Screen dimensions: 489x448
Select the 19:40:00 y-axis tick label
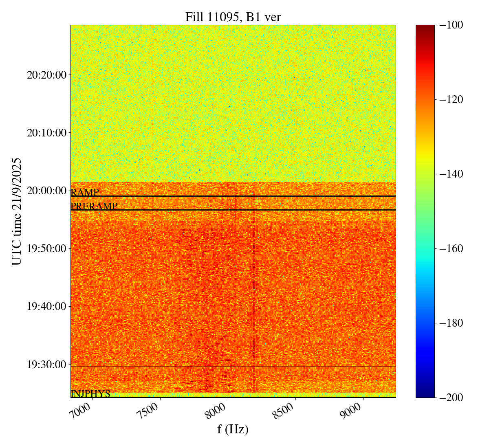click(46, 306)
